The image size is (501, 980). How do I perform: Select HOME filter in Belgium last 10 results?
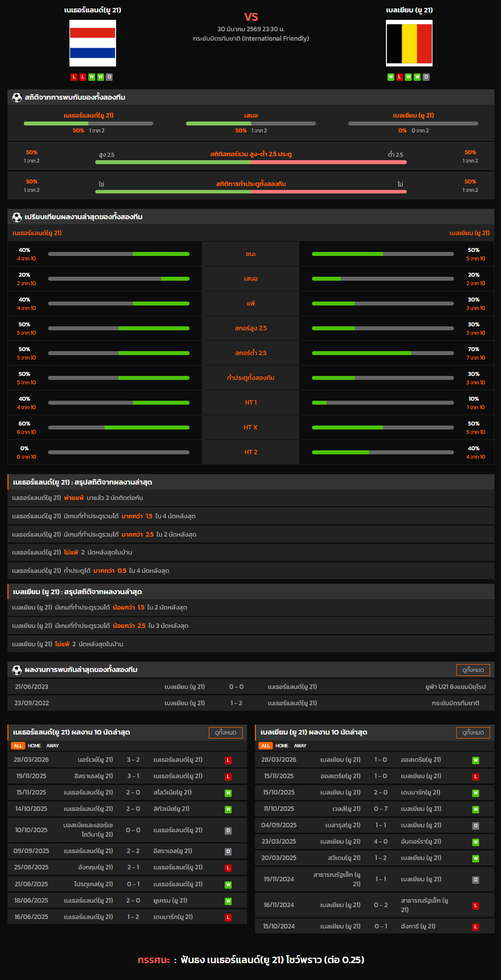tap(282, 746)
